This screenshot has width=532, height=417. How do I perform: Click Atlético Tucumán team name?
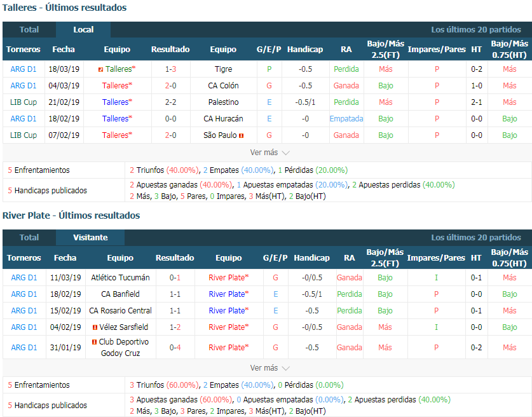(x=120, y=278)
